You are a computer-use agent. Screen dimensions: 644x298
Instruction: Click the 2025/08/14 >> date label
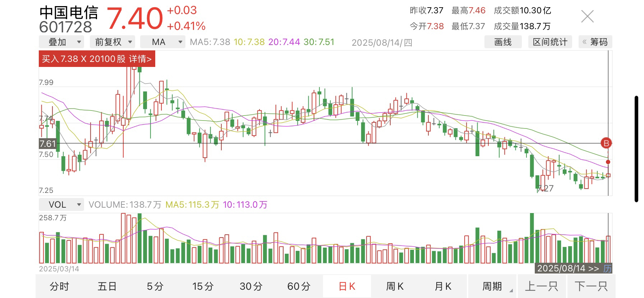[x=568, y=268]
